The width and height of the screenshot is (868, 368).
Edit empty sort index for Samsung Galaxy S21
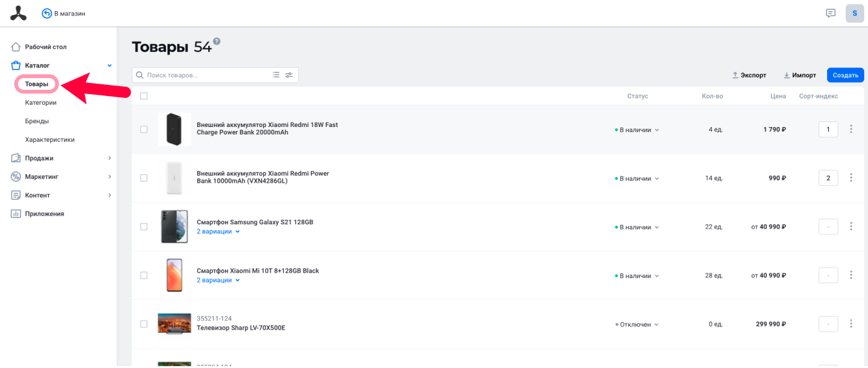828,227
